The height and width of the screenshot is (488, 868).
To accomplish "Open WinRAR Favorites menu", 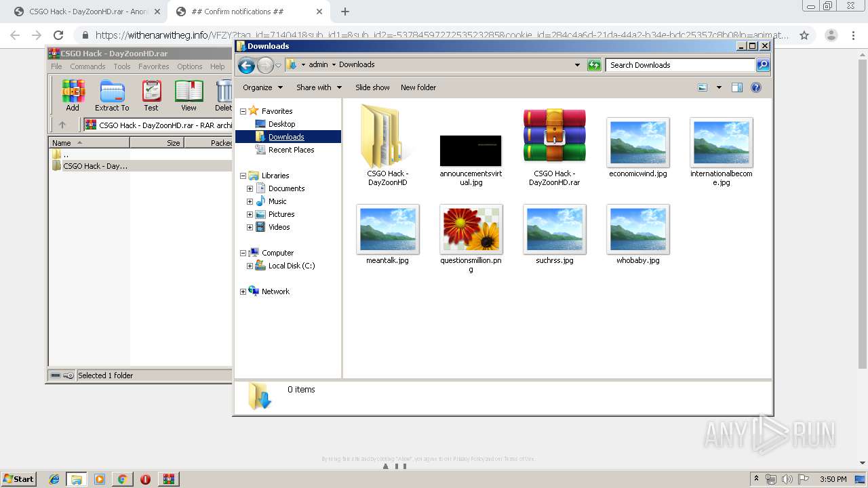I will (154, 66).
